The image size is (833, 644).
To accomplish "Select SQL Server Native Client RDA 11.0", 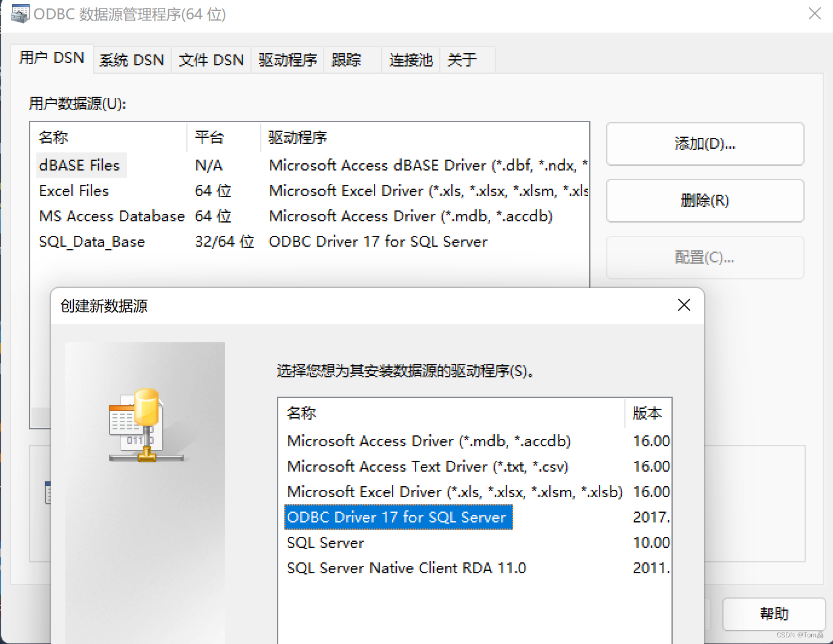I will click(407, 568).
